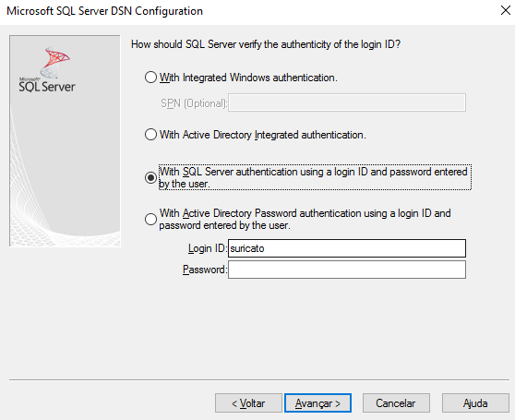
Task: Choose Active Directory Integrated authentication option
Action: click(x=150, y=135)
